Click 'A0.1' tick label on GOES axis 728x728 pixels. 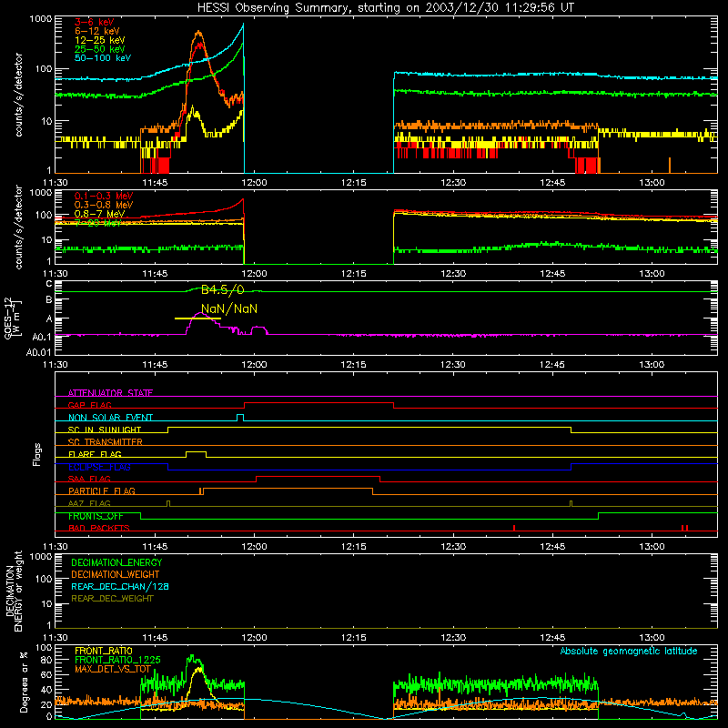(42, 337)
